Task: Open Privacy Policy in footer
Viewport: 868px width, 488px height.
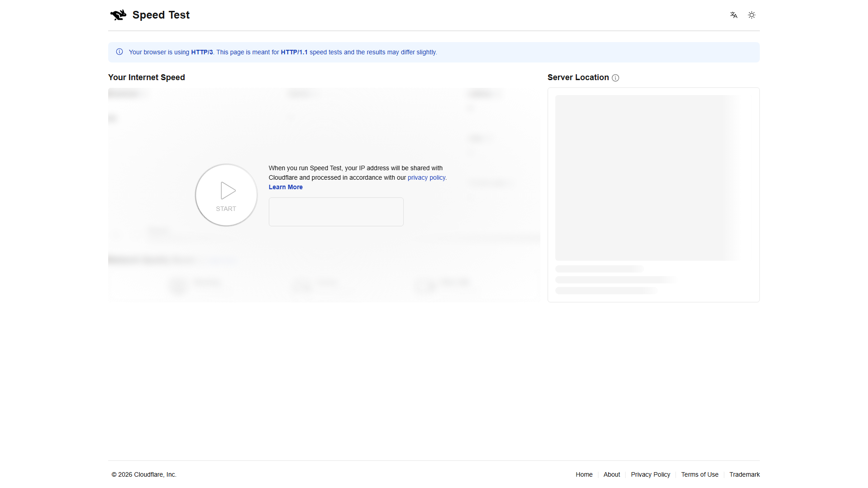Action: pyautogui.click(x=650, y=474)
